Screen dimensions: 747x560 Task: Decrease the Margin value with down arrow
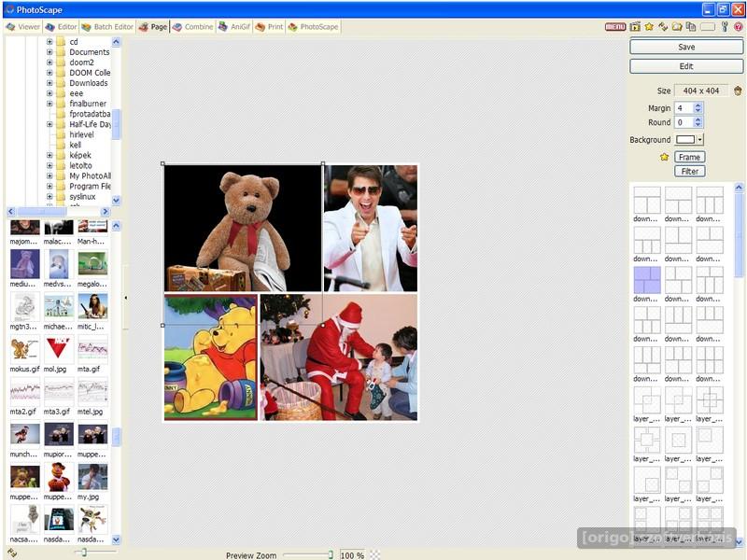point(698,111)
